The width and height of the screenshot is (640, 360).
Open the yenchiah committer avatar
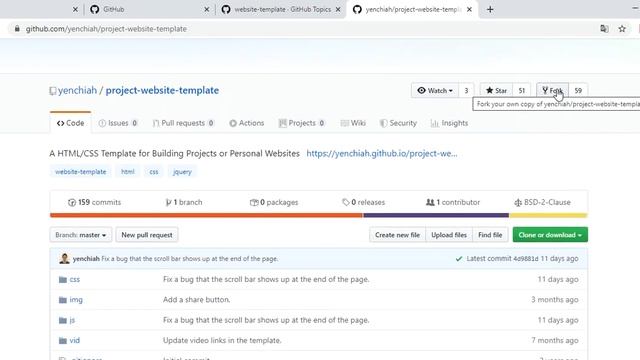(64, 258)
